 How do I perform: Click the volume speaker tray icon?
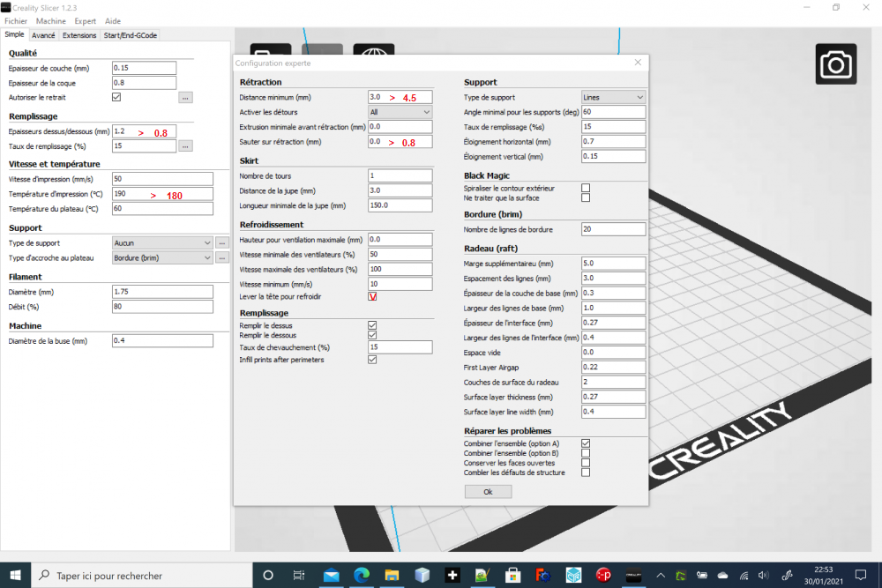click(x=763, y=575)
